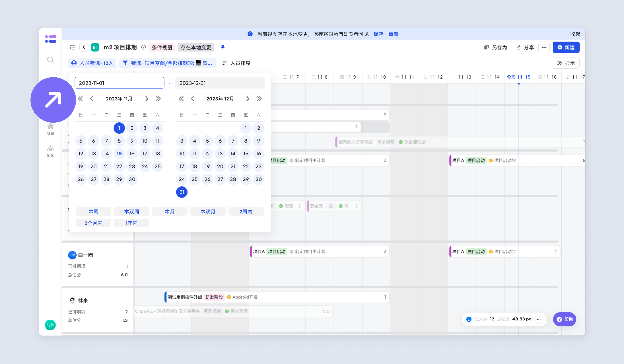
Task: Go to next month in November calendar
Action: (x=147, y=99)
